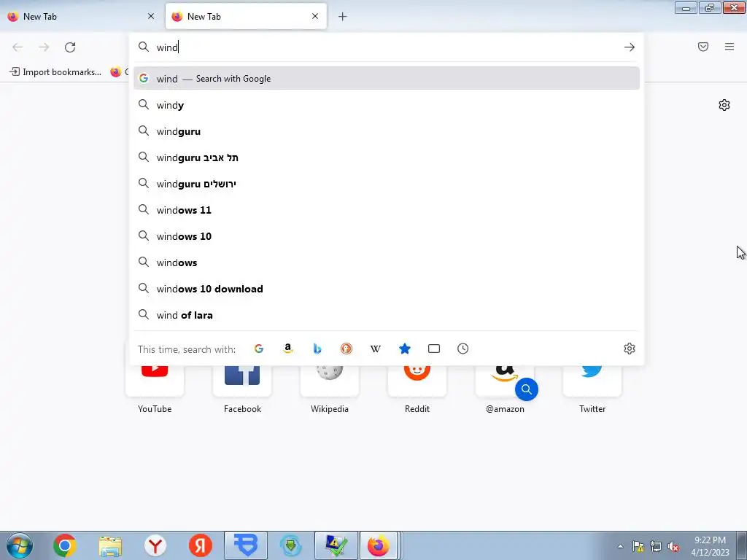Click Import bookmarks in bookmarks toolbar
The image size is (747, 560).
click(55, 72)
